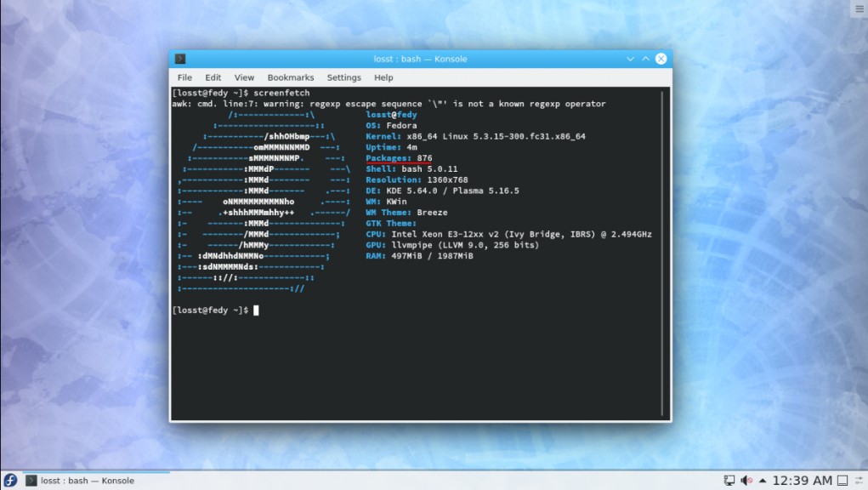Viewport: 868px width, 490px height.
Task: Open the Bookmarks menu
Action: pos(291,77)
